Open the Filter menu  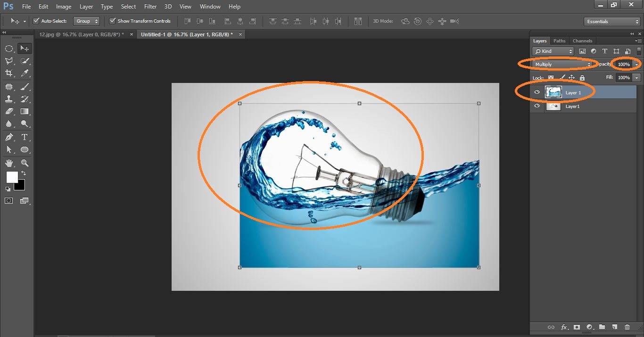click(150, 6)
